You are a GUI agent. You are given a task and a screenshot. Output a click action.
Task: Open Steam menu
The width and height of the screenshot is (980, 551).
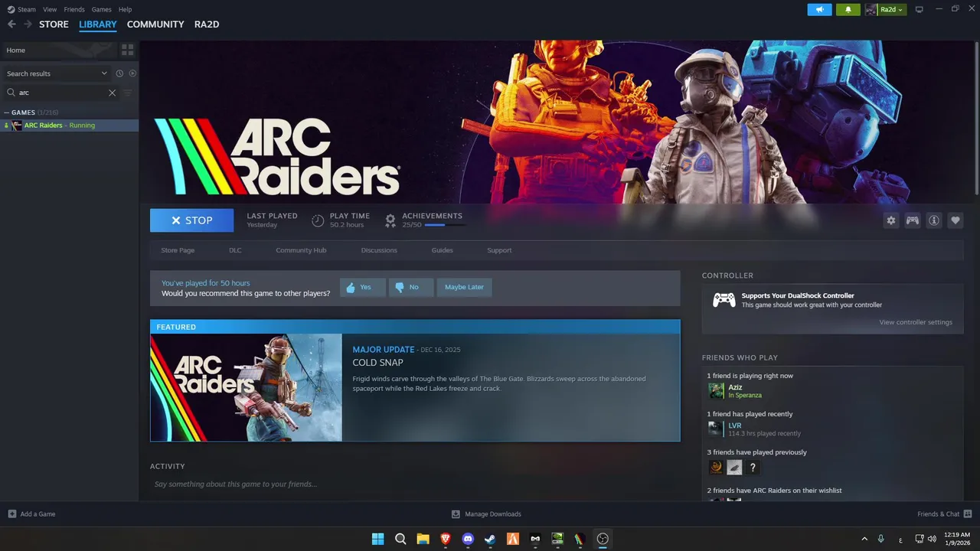pos(21,9)
